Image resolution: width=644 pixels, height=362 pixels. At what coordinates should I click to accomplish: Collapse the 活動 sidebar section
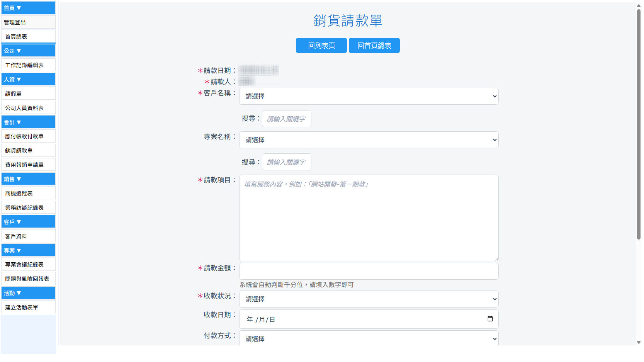tap(28, 293)
